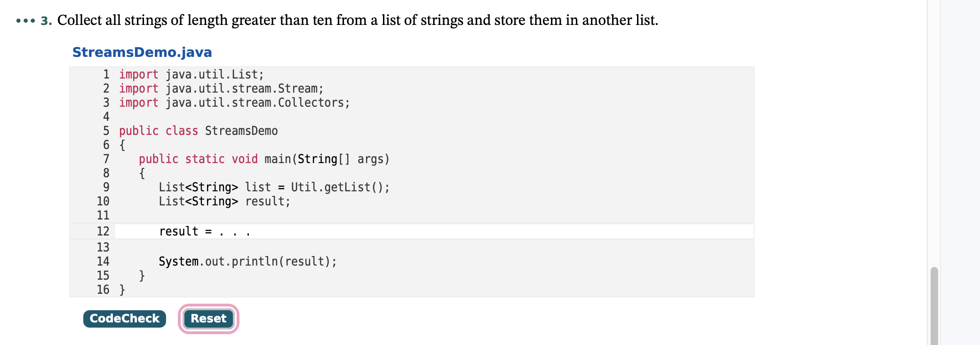Click the import Collectors line
980x345 pixels.
pyautogui.click(x=234, y=103)
